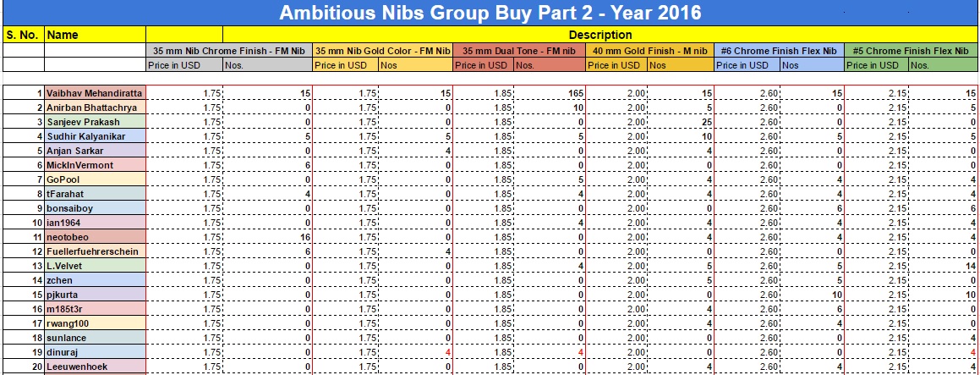Select the S. No. column header
The height and width of the screenshot is (375, 980).
(x=22, y=35)
